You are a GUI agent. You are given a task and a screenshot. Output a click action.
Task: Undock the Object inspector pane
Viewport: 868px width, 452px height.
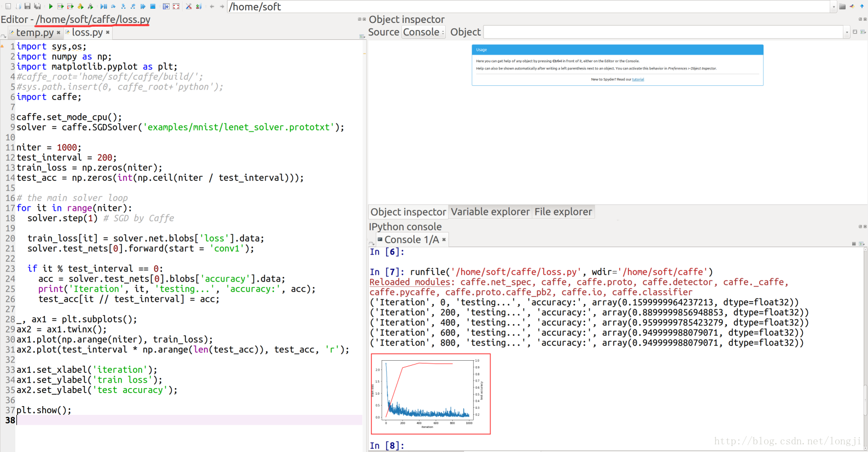(x=860, y=19)
